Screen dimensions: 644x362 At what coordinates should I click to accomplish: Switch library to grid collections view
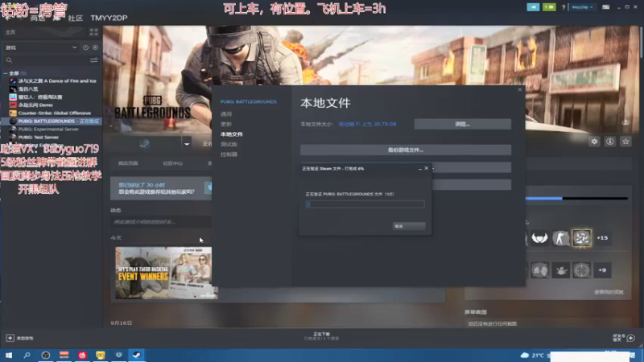[x=93, y=32]
